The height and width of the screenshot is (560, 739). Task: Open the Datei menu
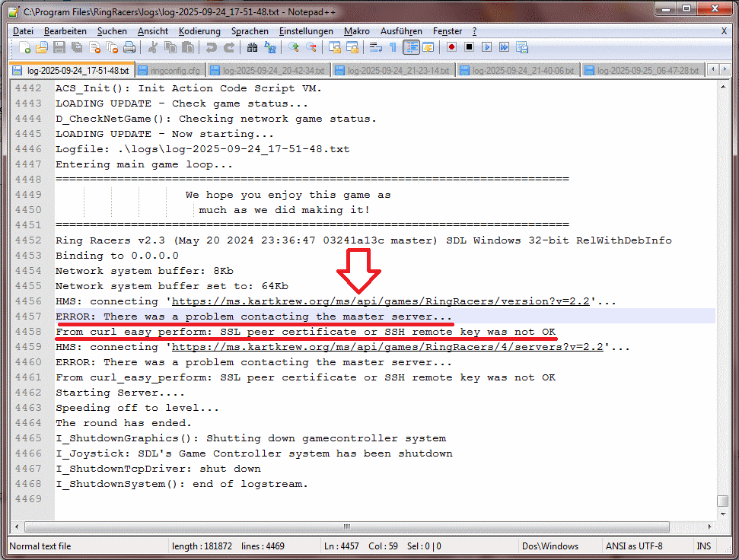pos(23,31)
